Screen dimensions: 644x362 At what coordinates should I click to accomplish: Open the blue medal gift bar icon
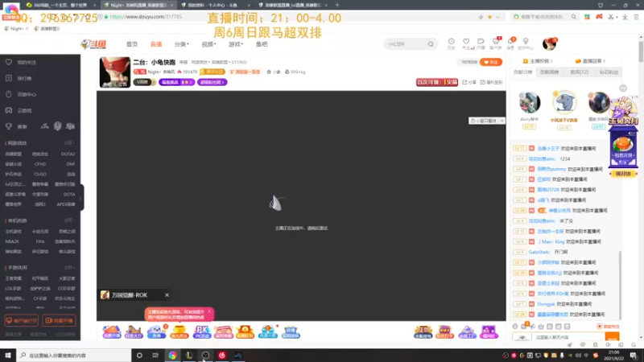268,331
